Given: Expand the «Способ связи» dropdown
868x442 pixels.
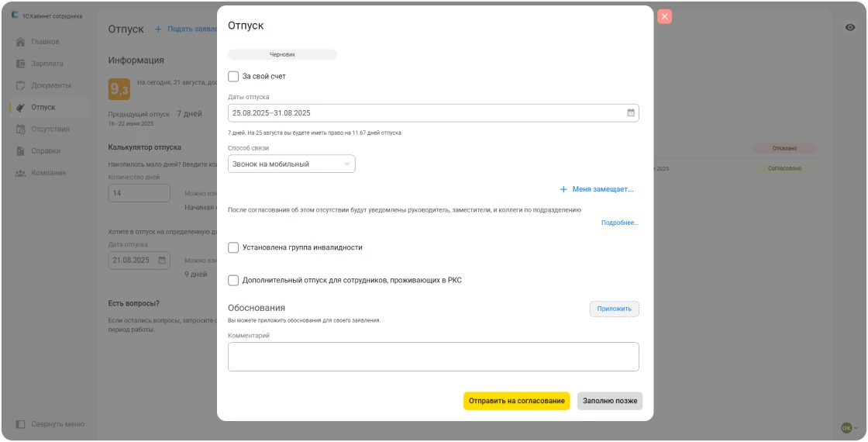Looking at the screenshot, I should click(x=291, y=164).
